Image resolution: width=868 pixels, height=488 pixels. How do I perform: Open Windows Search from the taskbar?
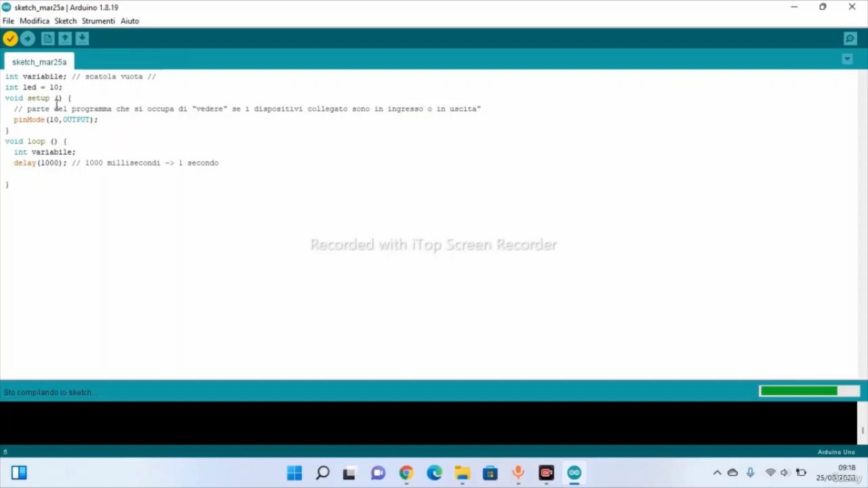(323, 473)
